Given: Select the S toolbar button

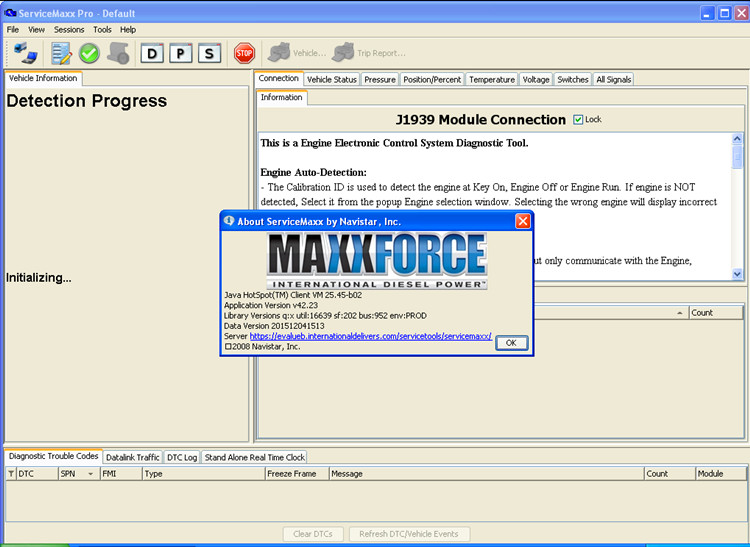Looking at the screenshot, I should 210,54.
